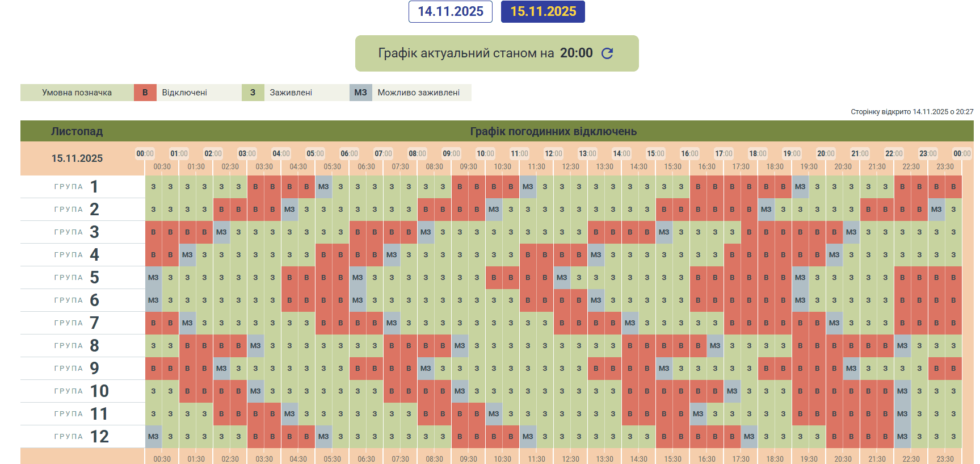Screen dimensions: 980x464
Task: Click the 15.11.2025 date cell in table
Action: tap(77, 158)
